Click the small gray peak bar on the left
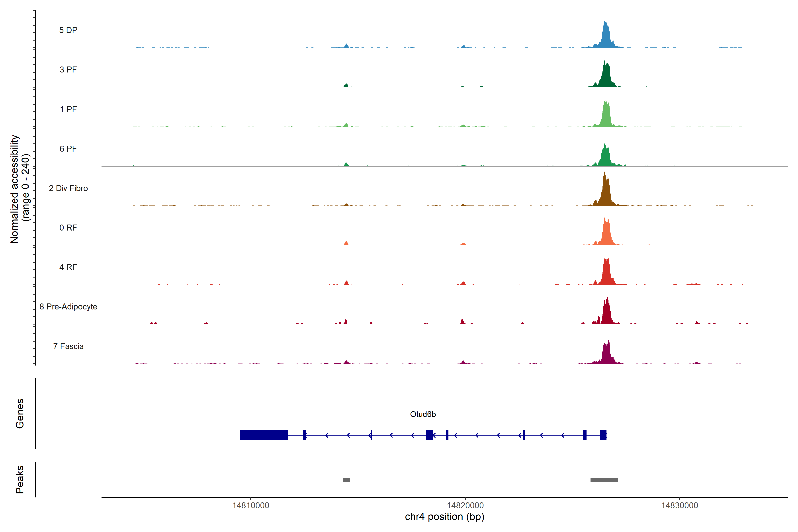 (x=346, y=480)
